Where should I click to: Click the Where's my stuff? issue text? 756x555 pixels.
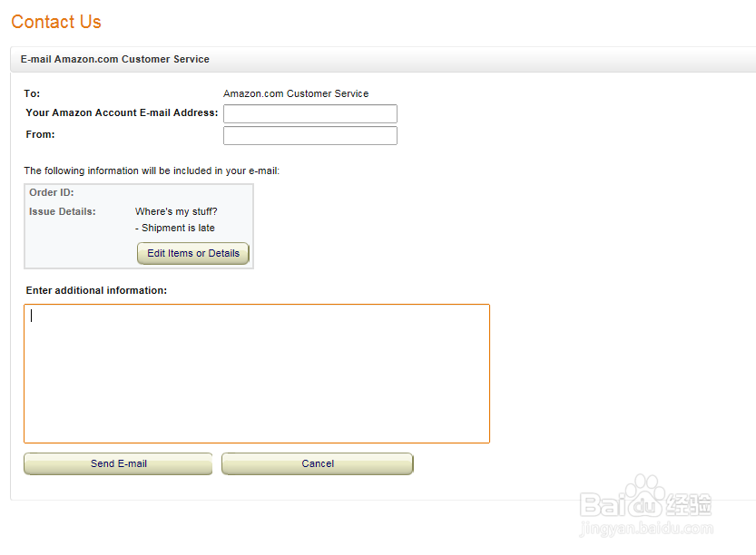(176, 211)
